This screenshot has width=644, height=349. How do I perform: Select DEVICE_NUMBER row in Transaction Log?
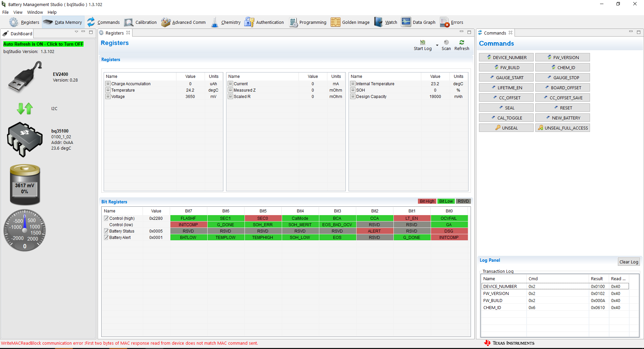pos(555,286)
